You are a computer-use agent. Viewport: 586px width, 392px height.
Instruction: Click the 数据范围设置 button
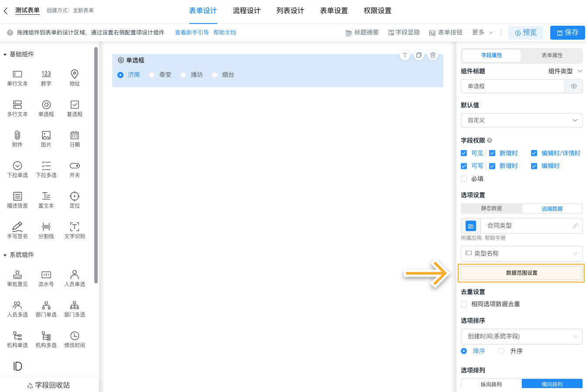(x=521, y=273)
